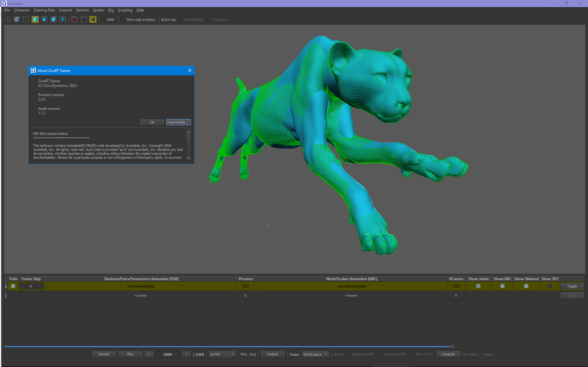Click the concatenated.abc cell
This screenshot has height=367, width=588.
point(351,286)
